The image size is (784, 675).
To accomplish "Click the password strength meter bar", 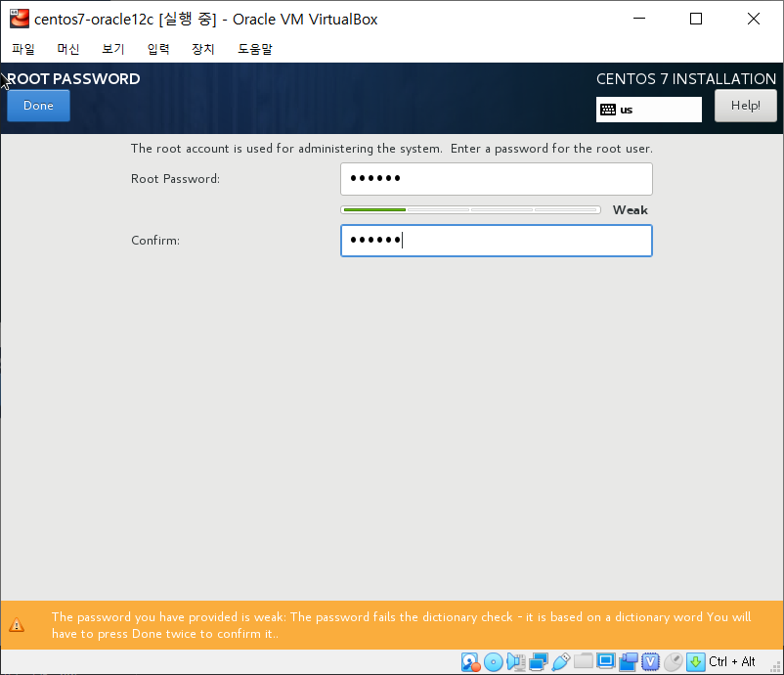I will (x=470, y=209).
